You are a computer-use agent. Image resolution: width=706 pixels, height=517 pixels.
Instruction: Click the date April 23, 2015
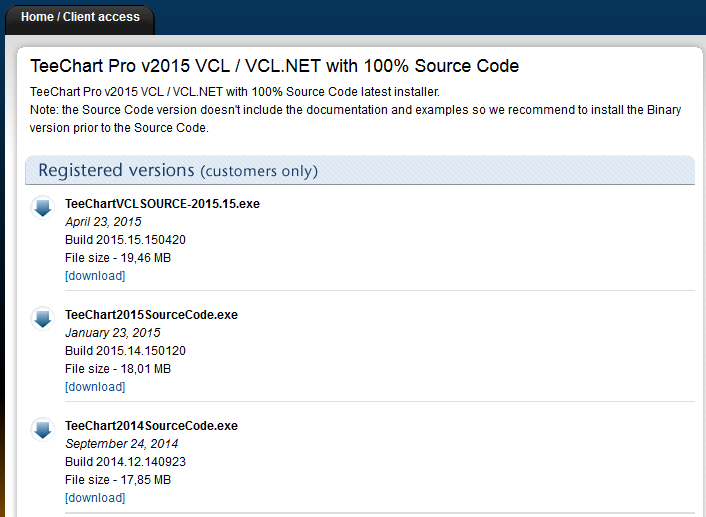click(x=103, y=222)
